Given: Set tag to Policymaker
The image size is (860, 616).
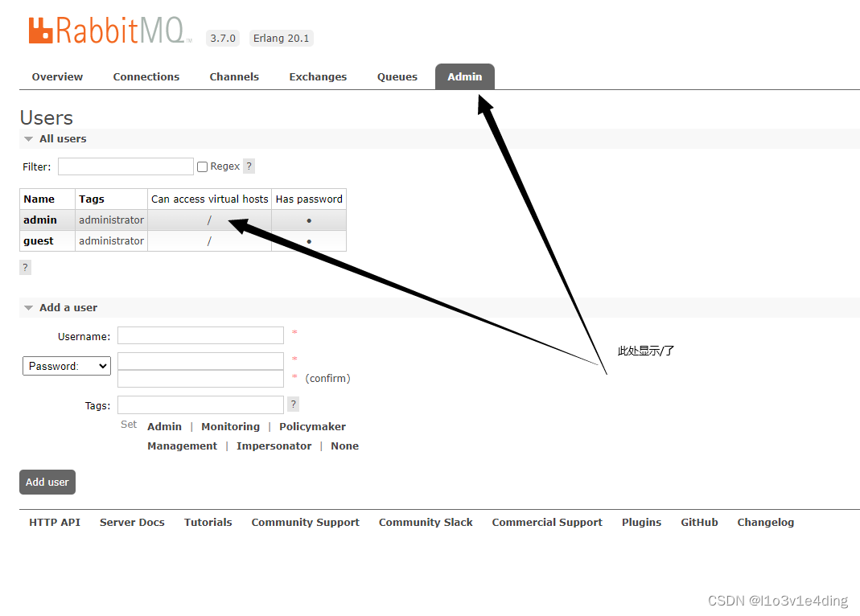Looking at the screenshot, I should [313, 426].
